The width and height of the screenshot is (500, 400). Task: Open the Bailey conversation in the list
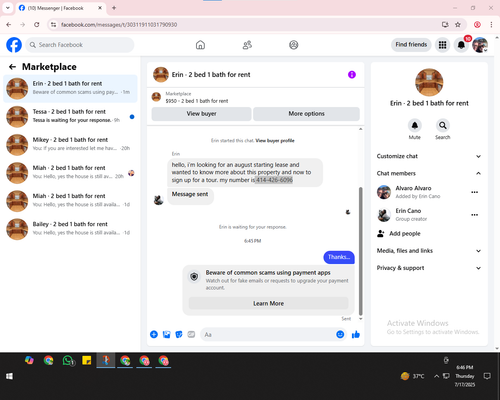point(70,229)
